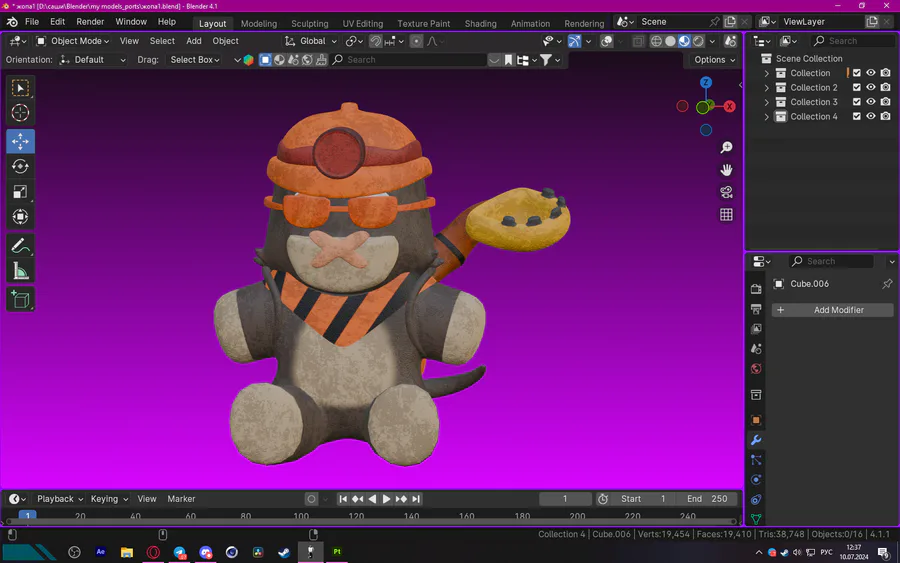The width and height of the screenshot is (900, 563).
Task: Open the File menu
Action: (x=32, y=22)
